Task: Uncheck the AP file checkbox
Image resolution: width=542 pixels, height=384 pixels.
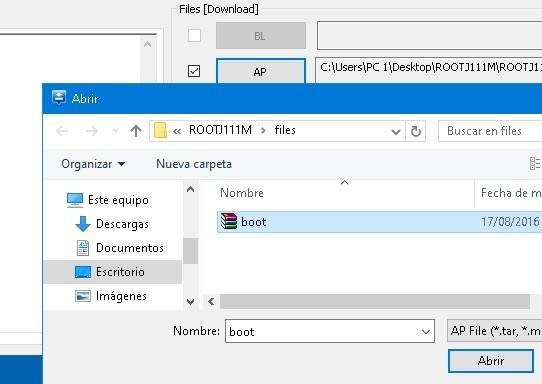Action: click(194, 71)
